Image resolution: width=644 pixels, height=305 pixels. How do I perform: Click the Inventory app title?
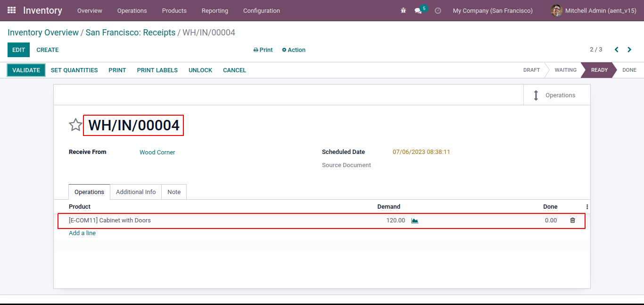click(x=42, y=10)
